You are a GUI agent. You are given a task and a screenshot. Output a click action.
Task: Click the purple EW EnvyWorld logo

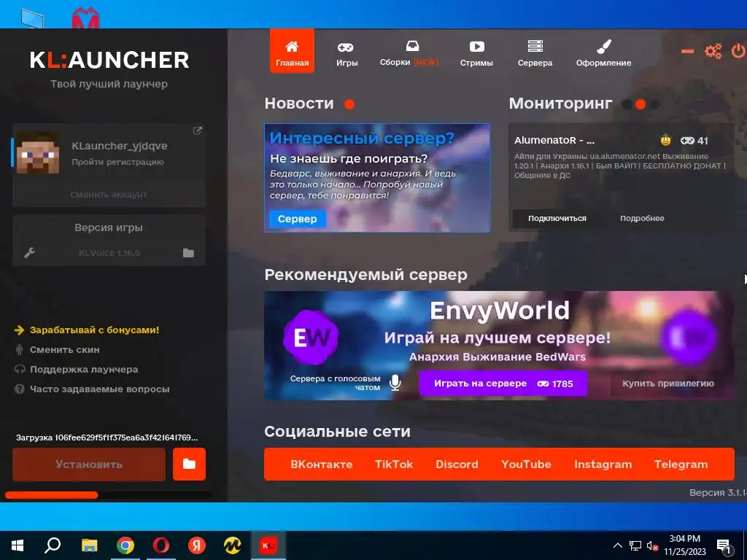tap(311, 338)
